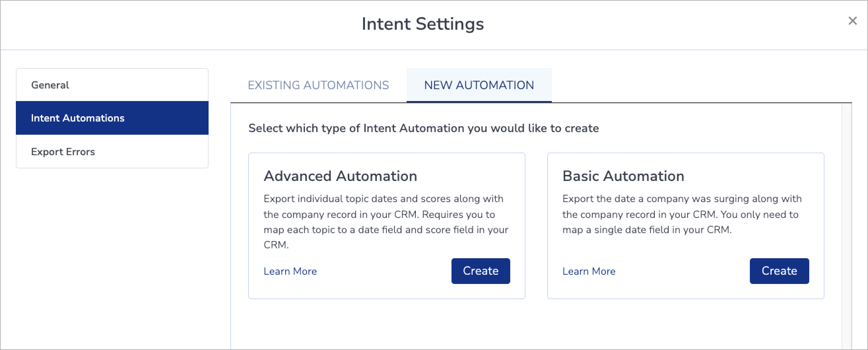Click the Advanced Automation card heading

340,176
